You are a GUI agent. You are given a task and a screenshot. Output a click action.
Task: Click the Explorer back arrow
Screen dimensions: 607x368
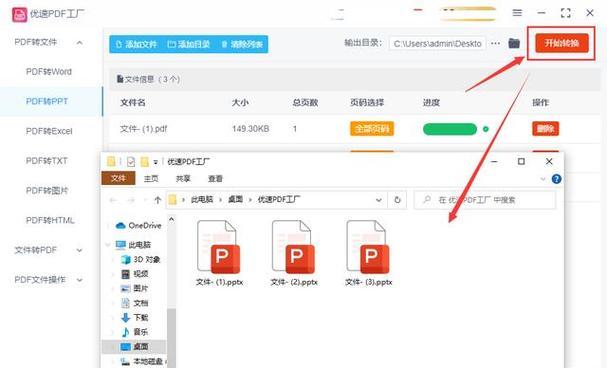click(x=113, y=200)
